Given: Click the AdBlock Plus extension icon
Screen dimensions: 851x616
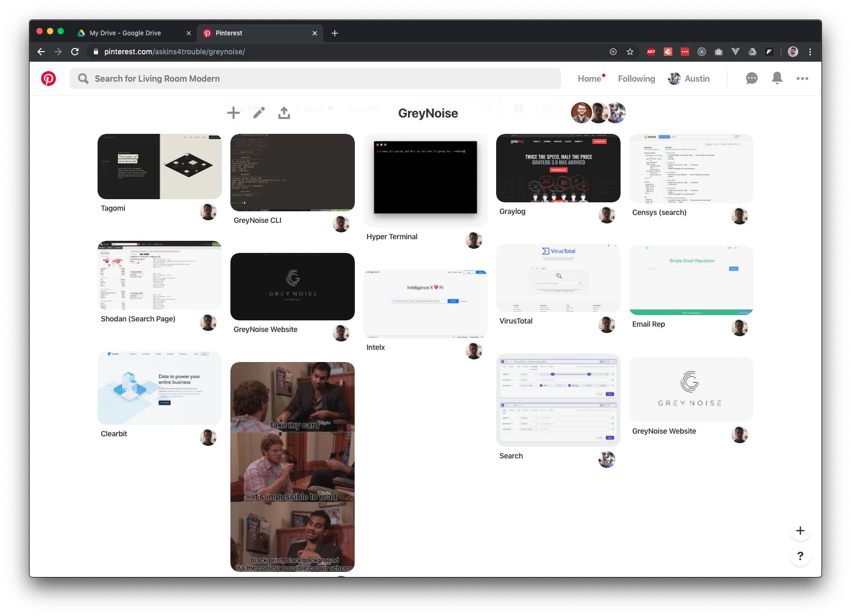Looking at the screenshot, I should 651,52.
